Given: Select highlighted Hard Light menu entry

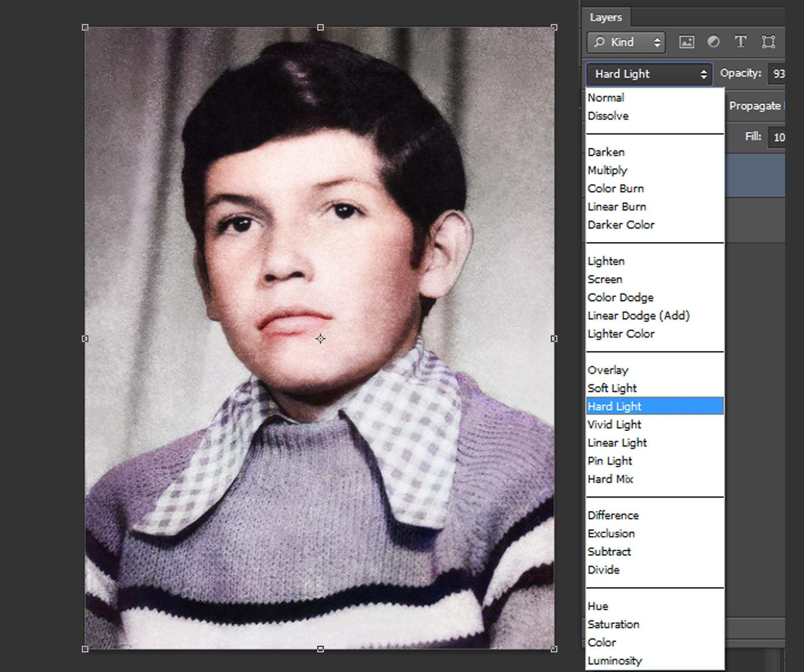Looking at the screenshot, I should [x=655, y=406].
